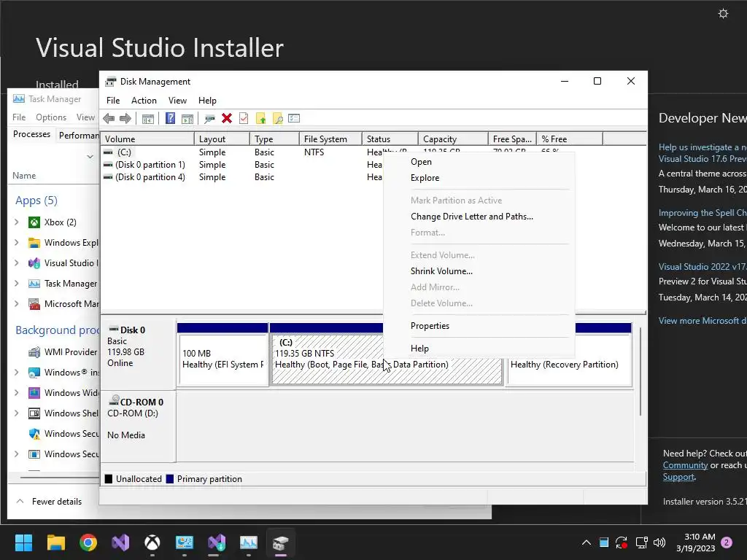Switch to Processes tab in Task Manager
This screenshot has height=560, width=747.
32,134
